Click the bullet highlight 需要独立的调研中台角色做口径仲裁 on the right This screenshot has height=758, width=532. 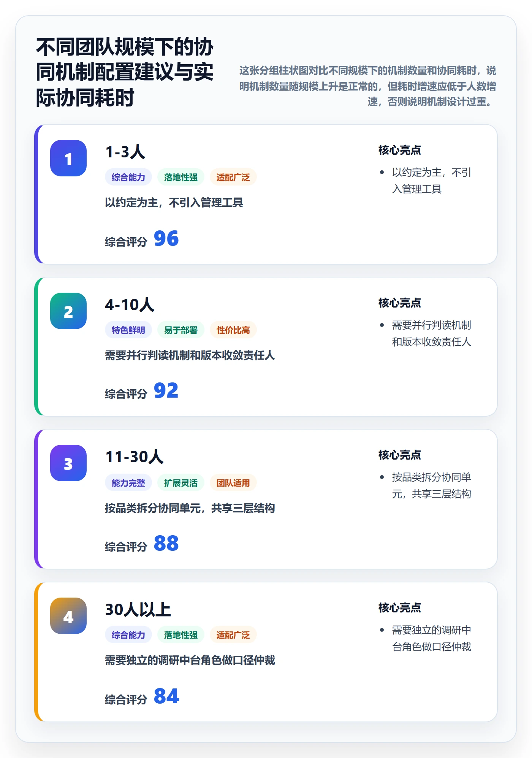pos(431,638)
